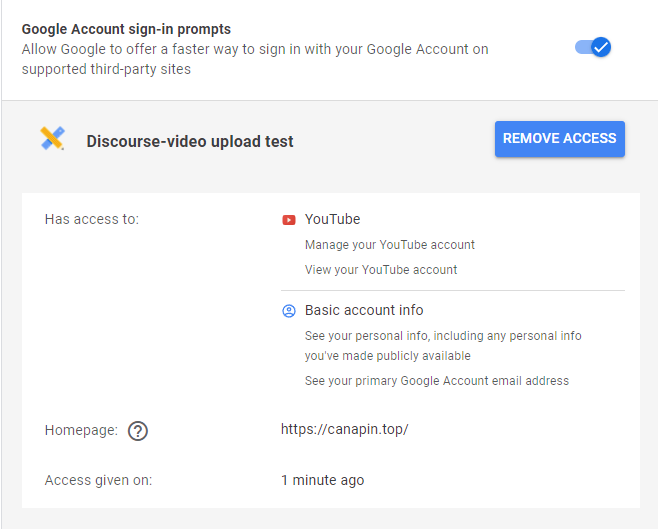This screenshot has height=529, width=658.
Task: Toggle Google Account sign-in prompts switch
Action: point(593,47)
